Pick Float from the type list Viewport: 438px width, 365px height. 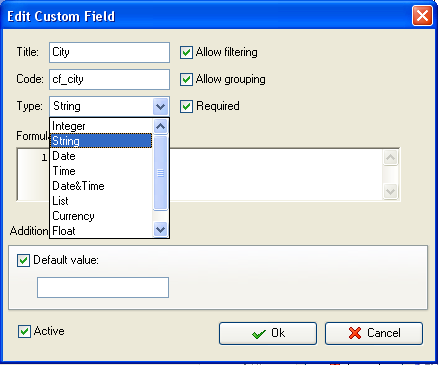pyautogui.click(x=101, y=231)
